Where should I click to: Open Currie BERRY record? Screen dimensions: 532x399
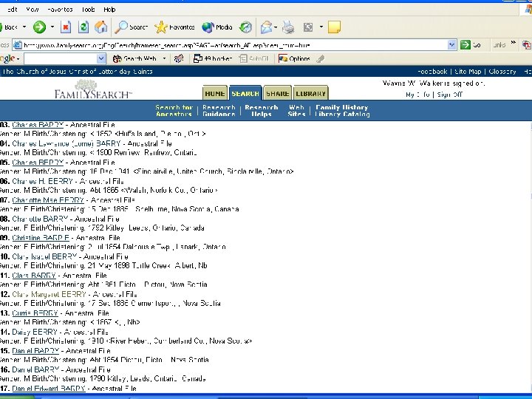[35, 313]
